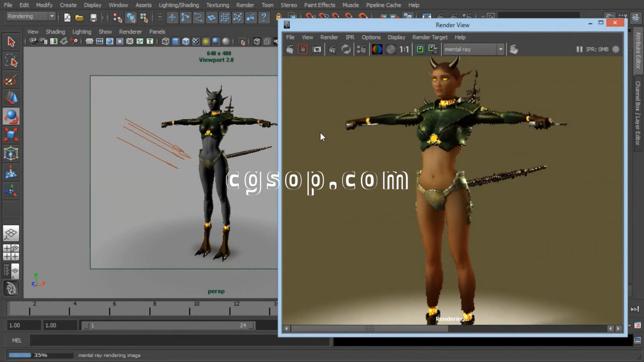The image size is (644, 362).
Task: Create a new scene from status line
Action: 67,18
